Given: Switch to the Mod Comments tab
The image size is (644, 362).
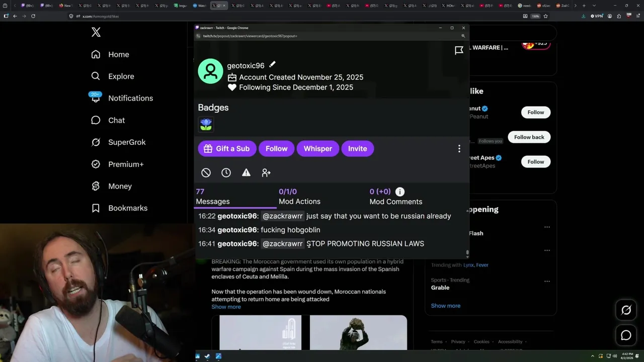Looking at the screenshot, I should click(x=396, y=197).
